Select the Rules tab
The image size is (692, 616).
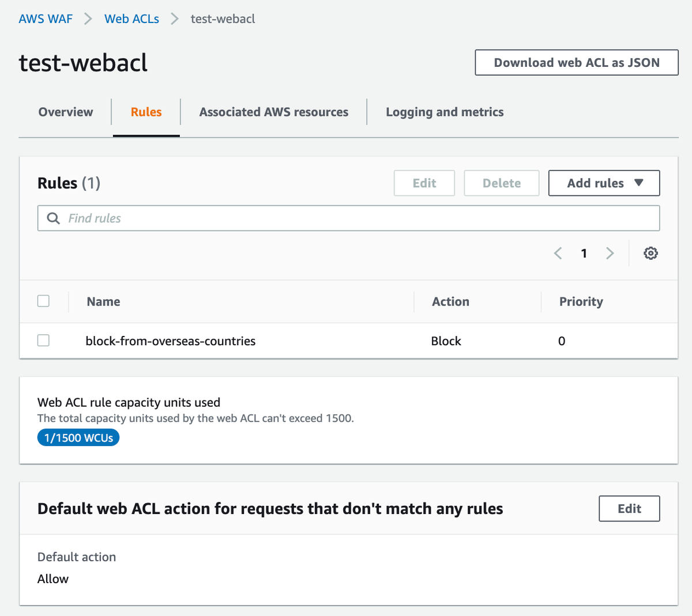pos(146,112)
